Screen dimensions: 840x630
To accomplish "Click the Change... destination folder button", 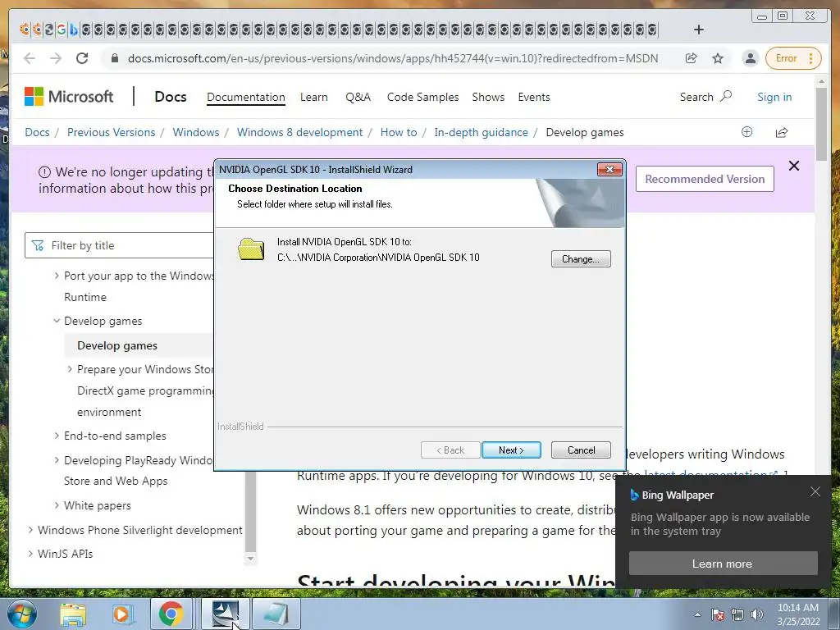I will pyautogui.click(x=581, y=258).
